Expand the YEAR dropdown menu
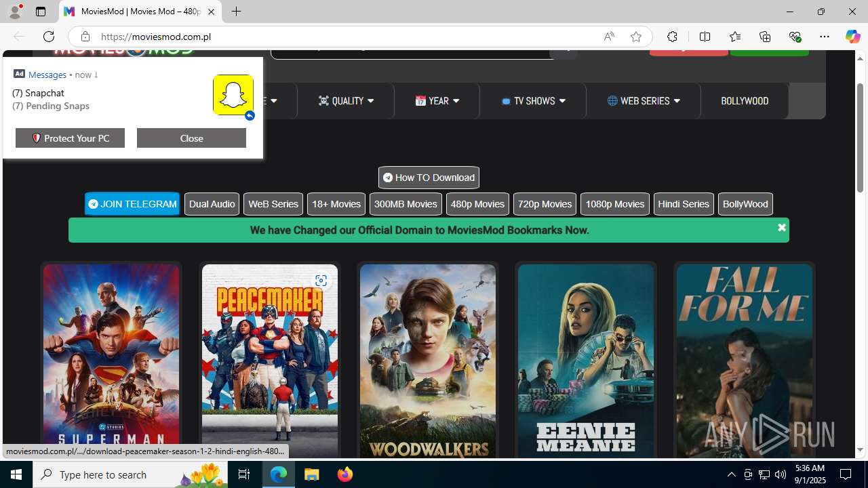Screen dimensions: 868x488 [437, 101]
